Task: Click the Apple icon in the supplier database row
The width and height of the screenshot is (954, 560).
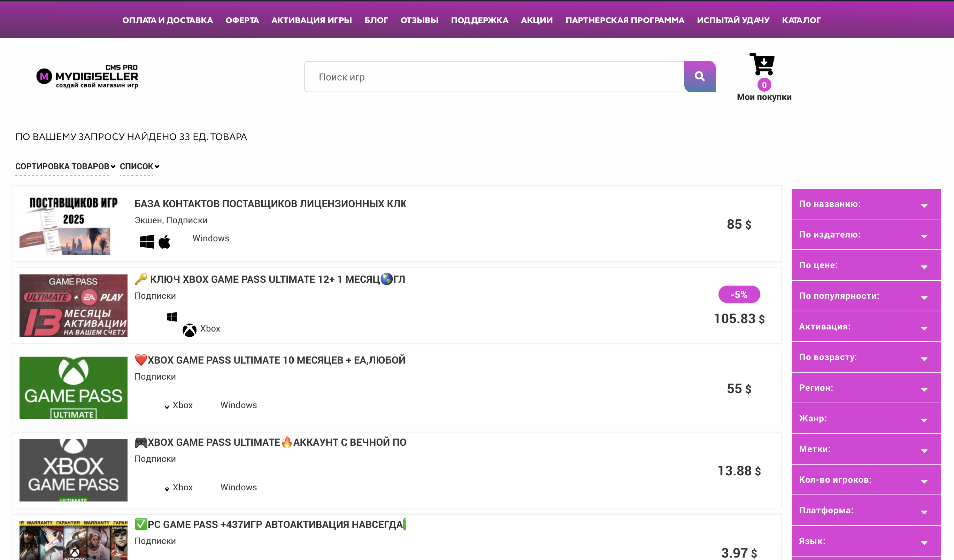Action: 164,241
